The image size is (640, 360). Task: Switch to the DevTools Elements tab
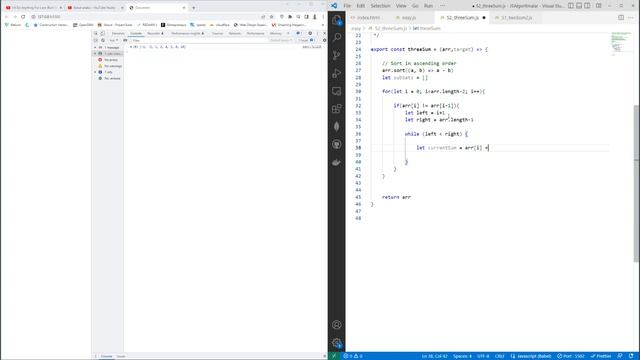118,33
